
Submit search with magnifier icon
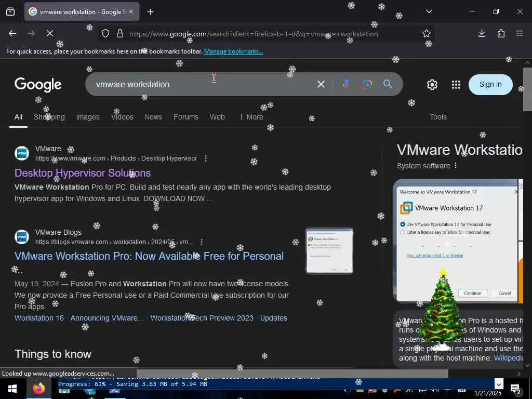coord(388,84)
